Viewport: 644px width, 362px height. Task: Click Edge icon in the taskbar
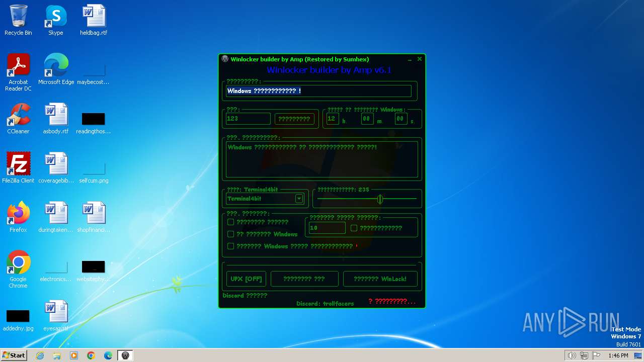click(x=108, y=355)
